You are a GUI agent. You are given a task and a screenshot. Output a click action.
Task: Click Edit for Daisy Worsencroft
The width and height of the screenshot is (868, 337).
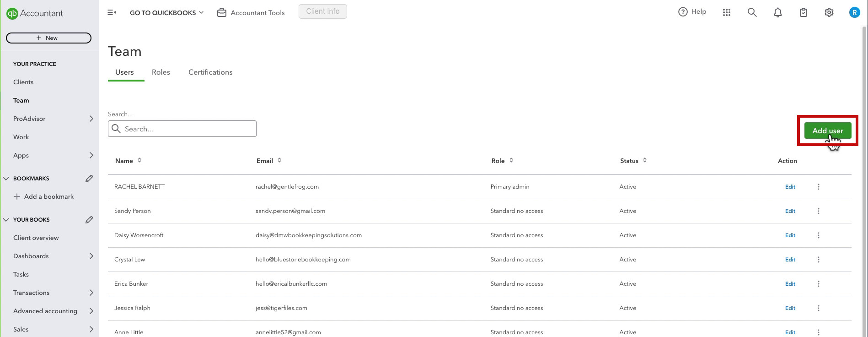[790, 235]
